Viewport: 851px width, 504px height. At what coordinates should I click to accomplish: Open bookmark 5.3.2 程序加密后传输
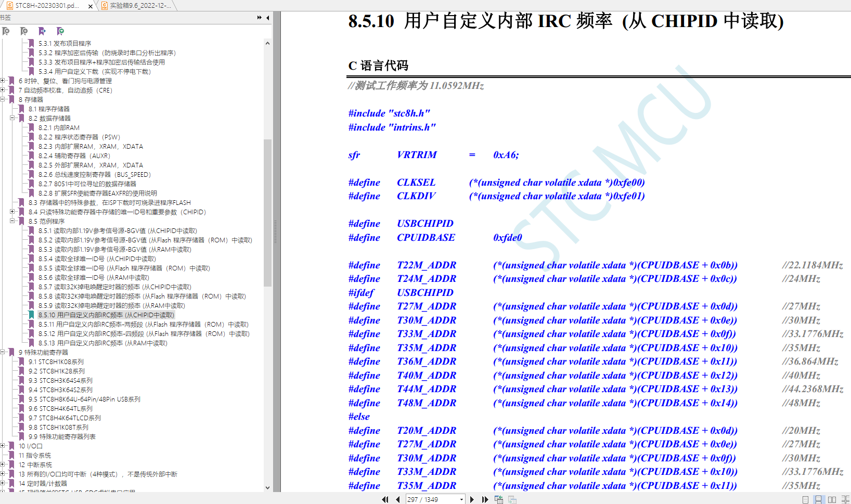coord(107,53)
